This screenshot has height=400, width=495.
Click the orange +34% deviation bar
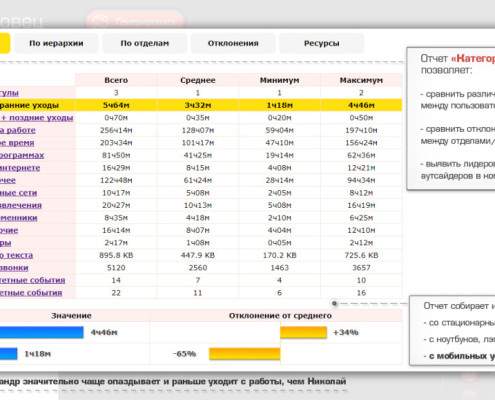point(303,332)
